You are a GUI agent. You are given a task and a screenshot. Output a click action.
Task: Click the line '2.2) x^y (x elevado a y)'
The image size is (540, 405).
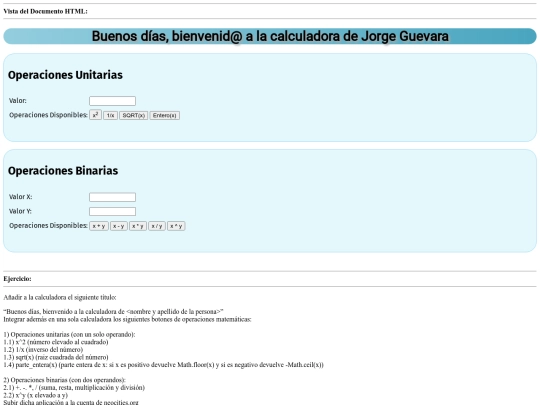point(35,395)
